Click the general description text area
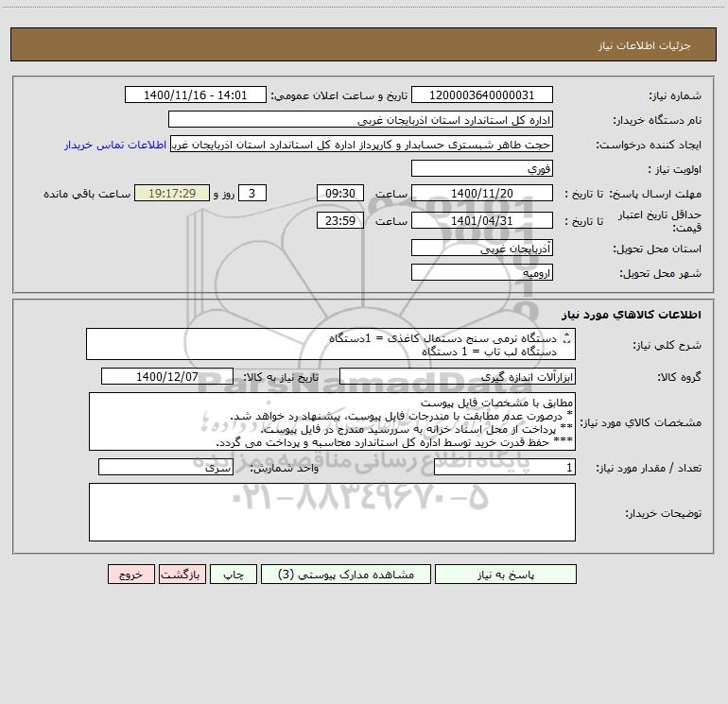728x704 pixels. (331, 344)
